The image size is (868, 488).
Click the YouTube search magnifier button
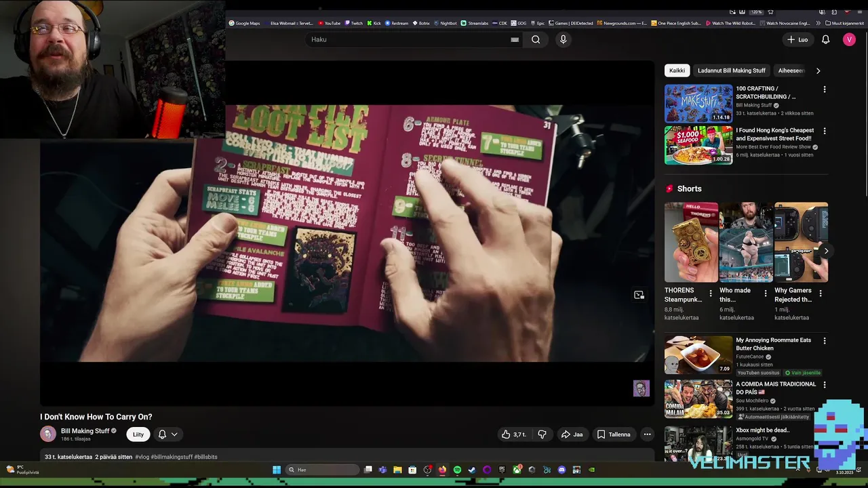pos(536,39)
